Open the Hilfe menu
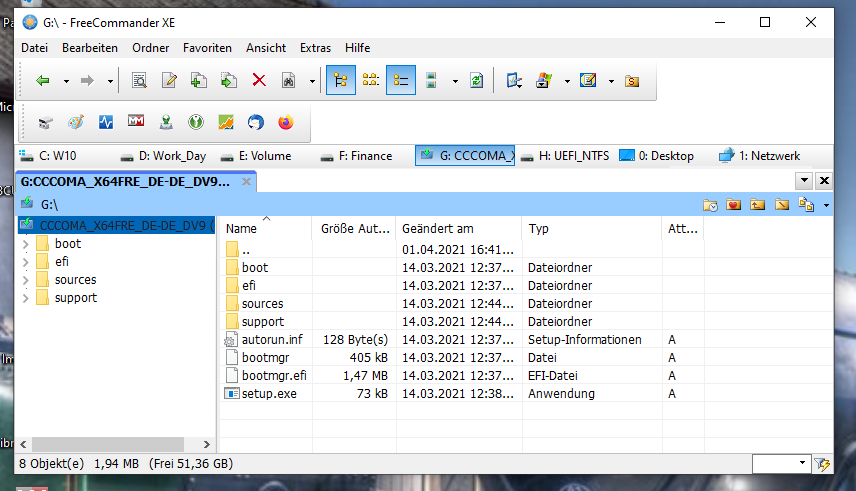 [358, 48]
